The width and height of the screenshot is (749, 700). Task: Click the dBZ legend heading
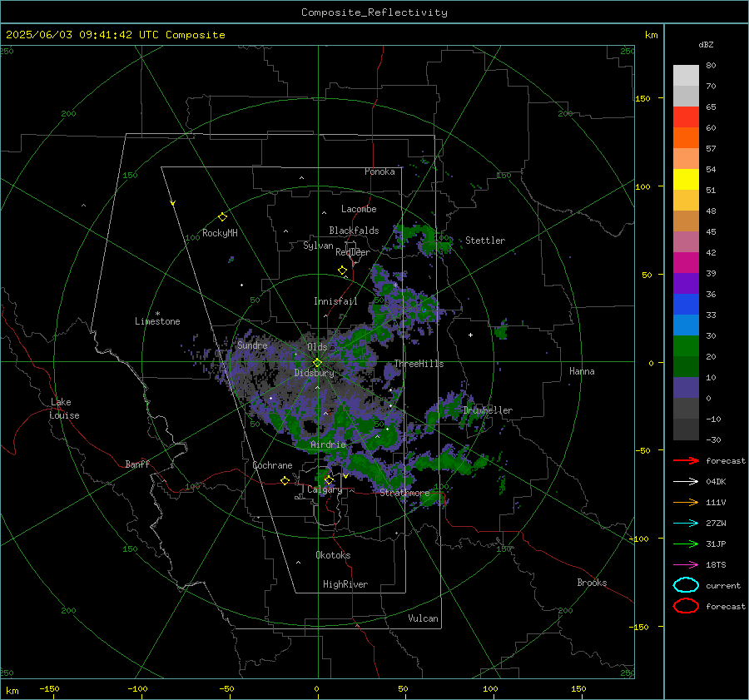pyautogui.click(x=706, y=44)
